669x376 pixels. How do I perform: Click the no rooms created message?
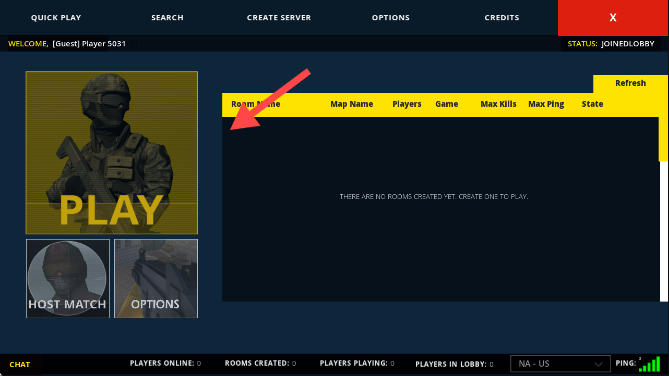click(x=433, y=196)
